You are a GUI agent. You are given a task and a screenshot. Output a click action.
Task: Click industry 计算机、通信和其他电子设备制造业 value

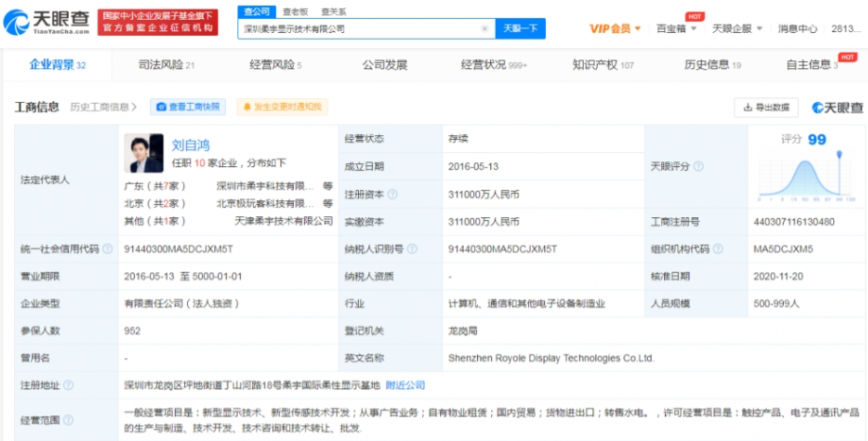click(527, 303)
